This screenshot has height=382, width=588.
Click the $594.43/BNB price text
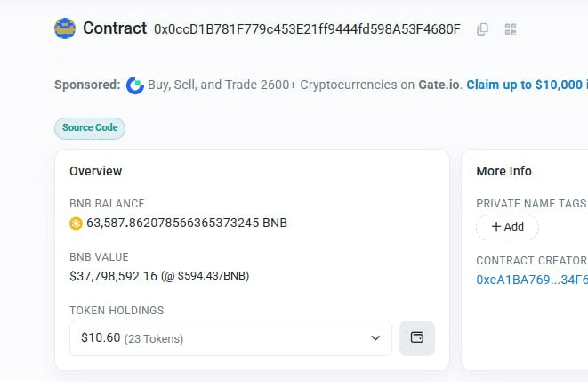[213, 276]
